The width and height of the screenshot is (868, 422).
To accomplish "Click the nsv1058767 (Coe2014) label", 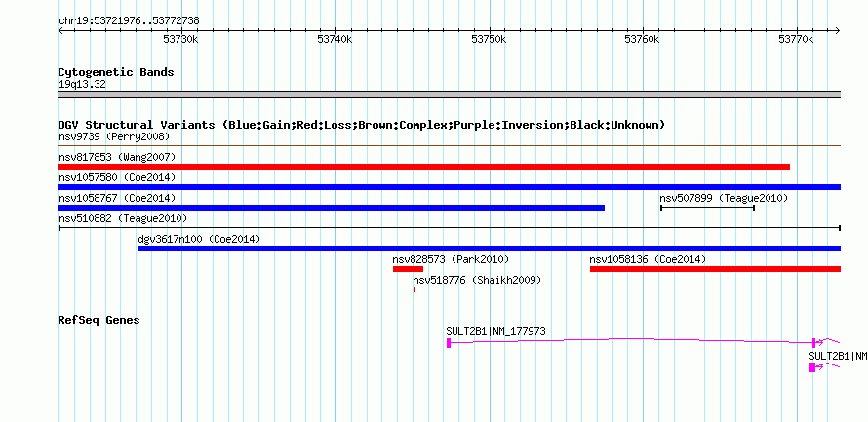I will [117, 198].
